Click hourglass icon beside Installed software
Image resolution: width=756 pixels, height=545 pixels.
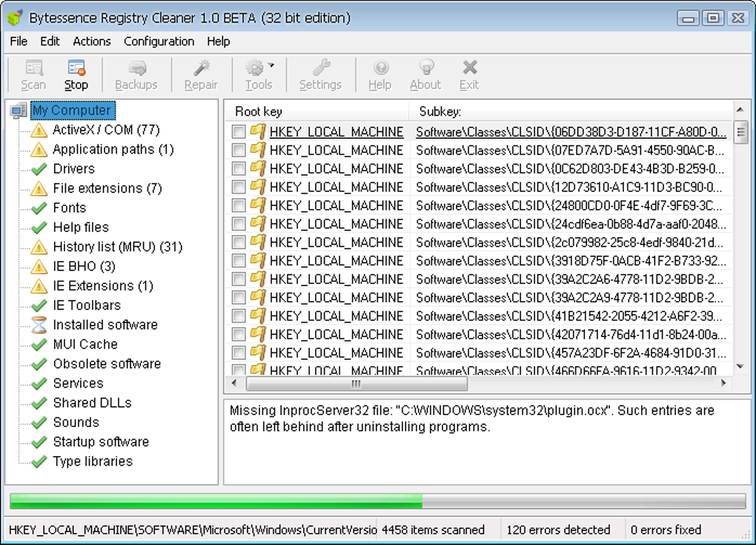click(x=39, y=325)
